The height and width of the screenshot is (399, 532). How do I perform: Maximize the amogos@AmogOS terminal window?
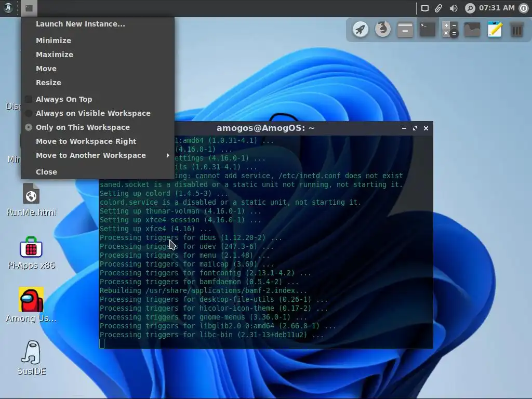(415, 128)
